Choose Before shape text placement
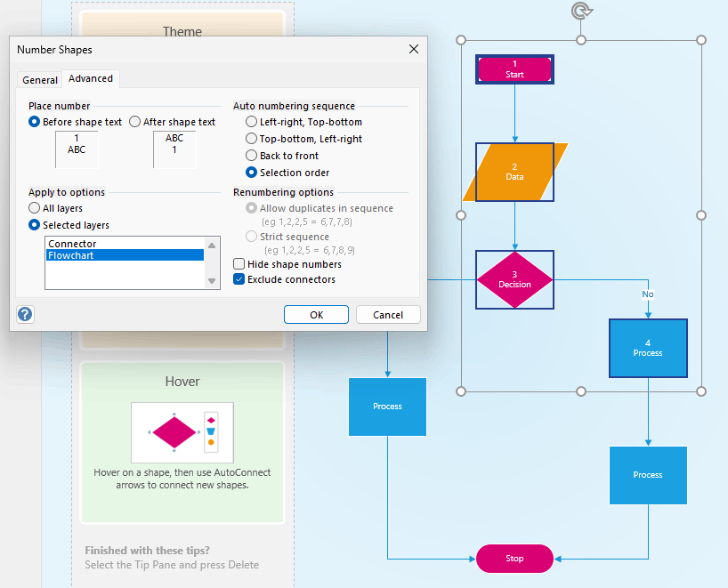 76,122
